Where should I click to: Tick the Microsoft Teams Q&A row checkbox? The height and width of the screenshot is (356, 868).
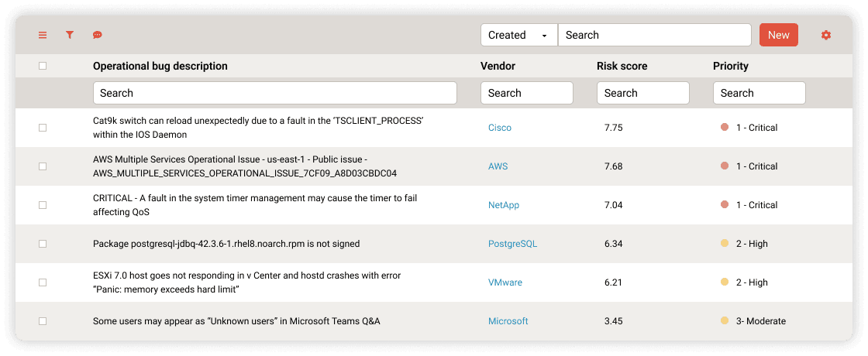[x=43, y=321]
